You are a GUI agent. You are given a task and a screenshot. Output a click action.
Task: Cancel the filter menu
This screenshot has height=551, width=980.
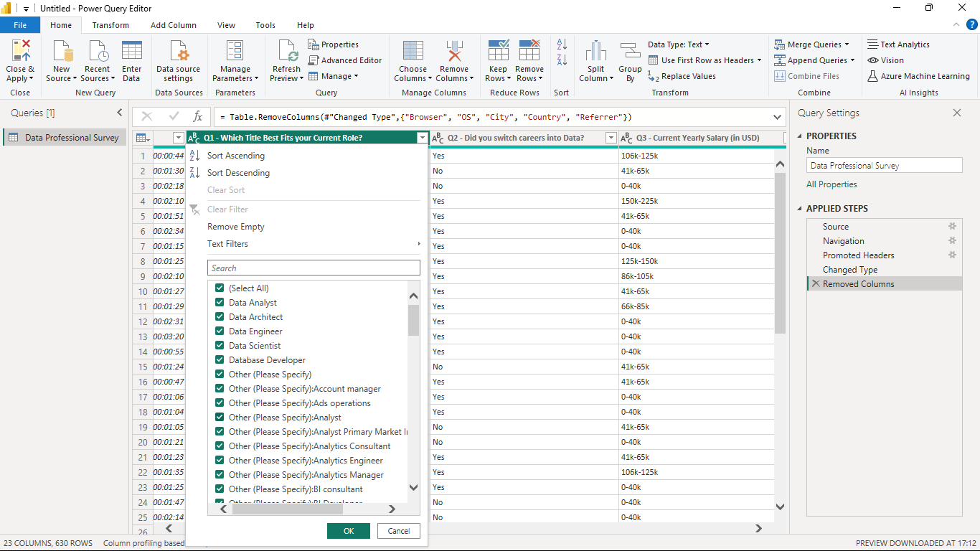click(x=399, y=531)
